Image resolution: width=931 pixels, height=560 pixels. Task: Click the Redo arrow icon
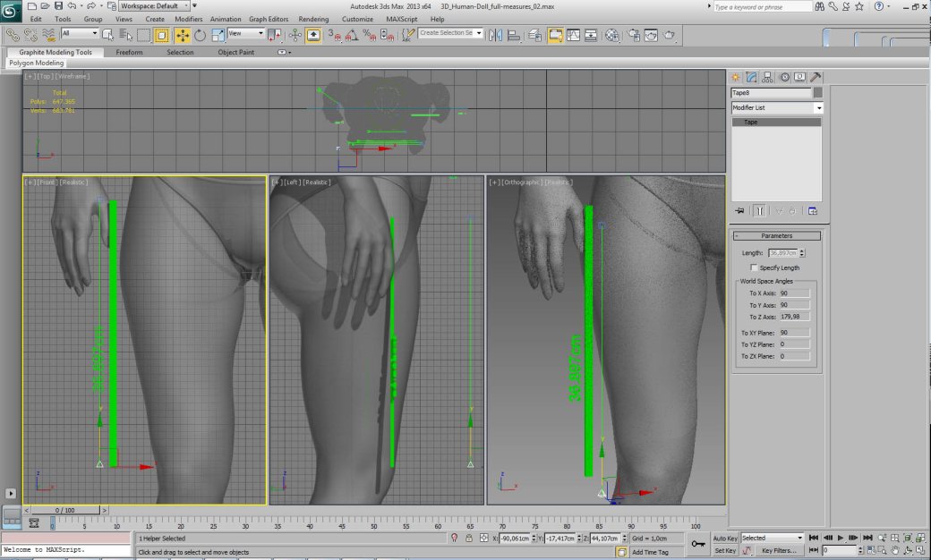click(90, 6)
